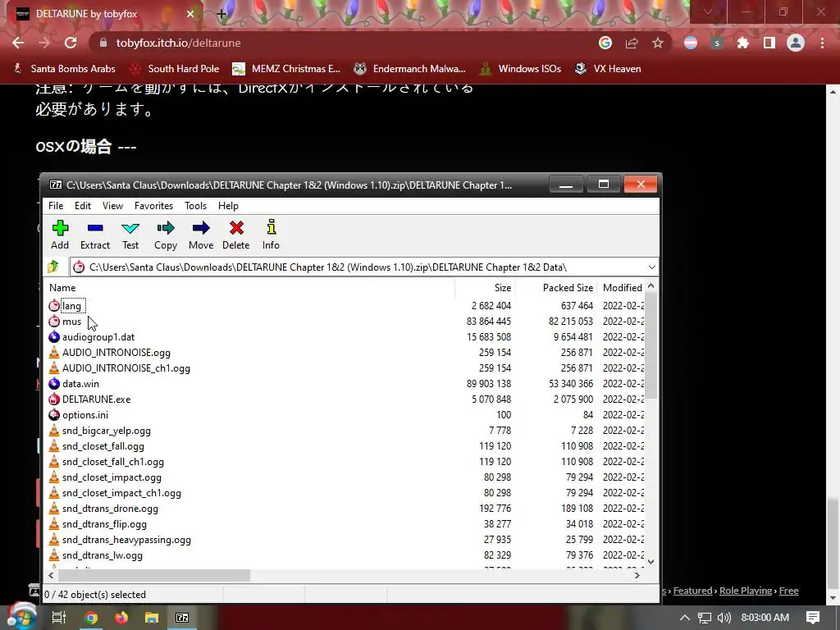This screenshot has width=840, height=630.
Task: Switch to the DELTARUNE by tobyfox tab
Action: coord(102,14)
